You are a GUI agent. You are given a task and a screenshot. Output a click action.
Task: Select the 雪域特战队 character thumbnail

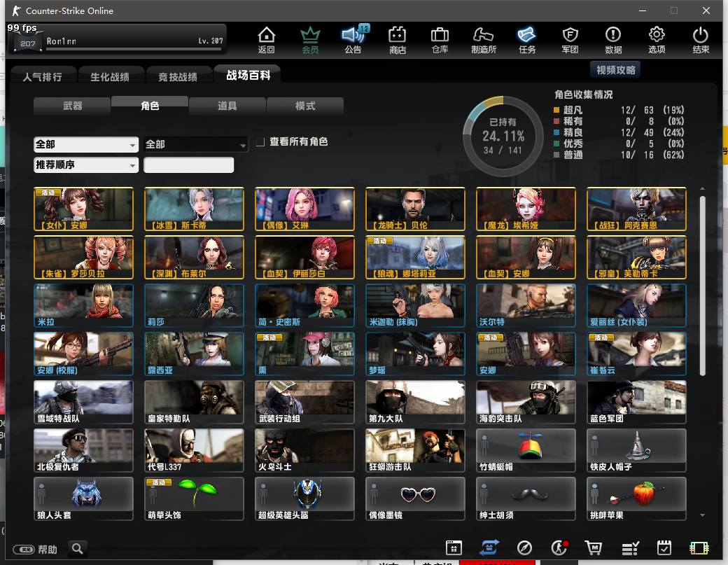tap(83, 402)
